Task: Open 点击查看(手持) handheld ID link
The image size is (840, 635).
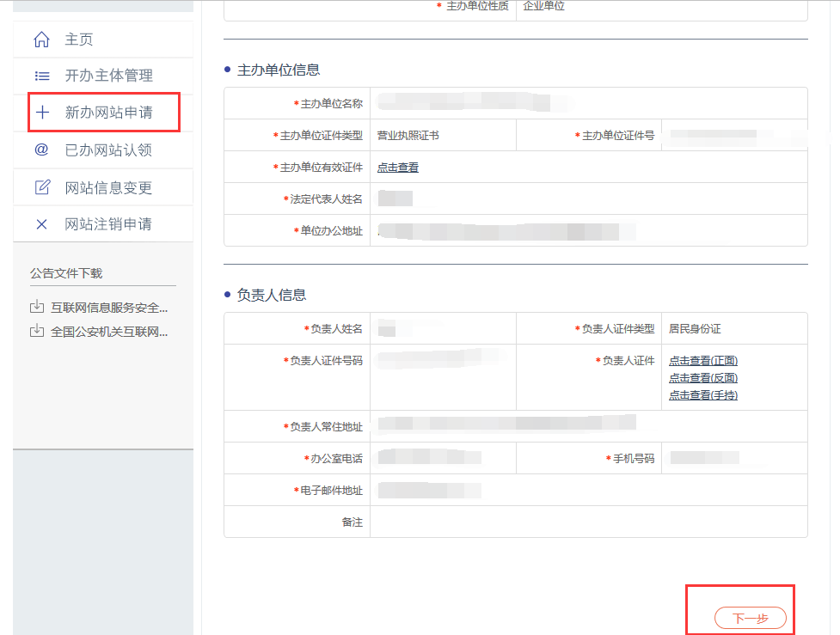Action: pyautogui.click(x=703, y=395)
